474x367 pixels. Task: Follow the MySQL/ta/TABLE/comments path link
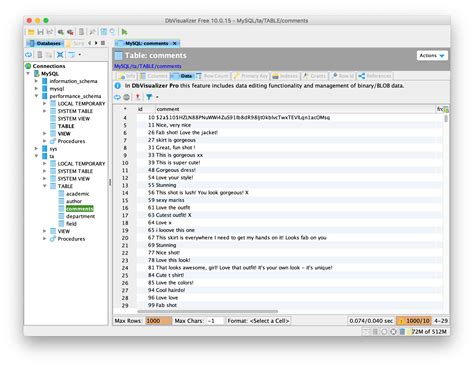148,66
